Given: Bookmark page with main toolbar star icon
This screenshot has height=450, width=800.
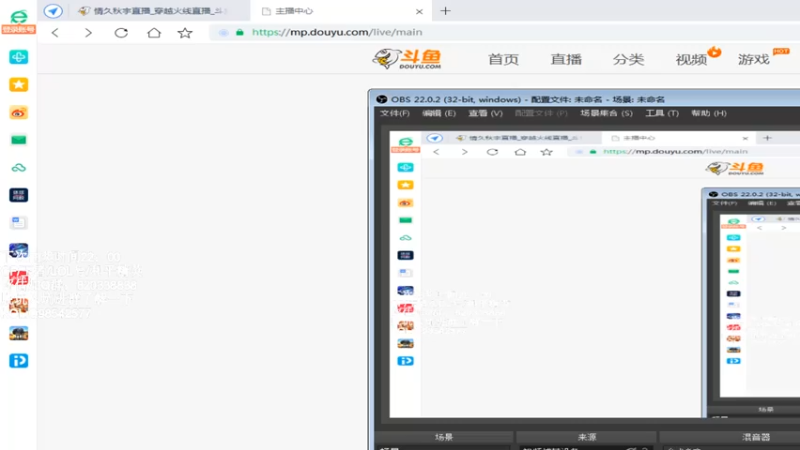Looking at the screenshot, I should [x=185, y=33].
